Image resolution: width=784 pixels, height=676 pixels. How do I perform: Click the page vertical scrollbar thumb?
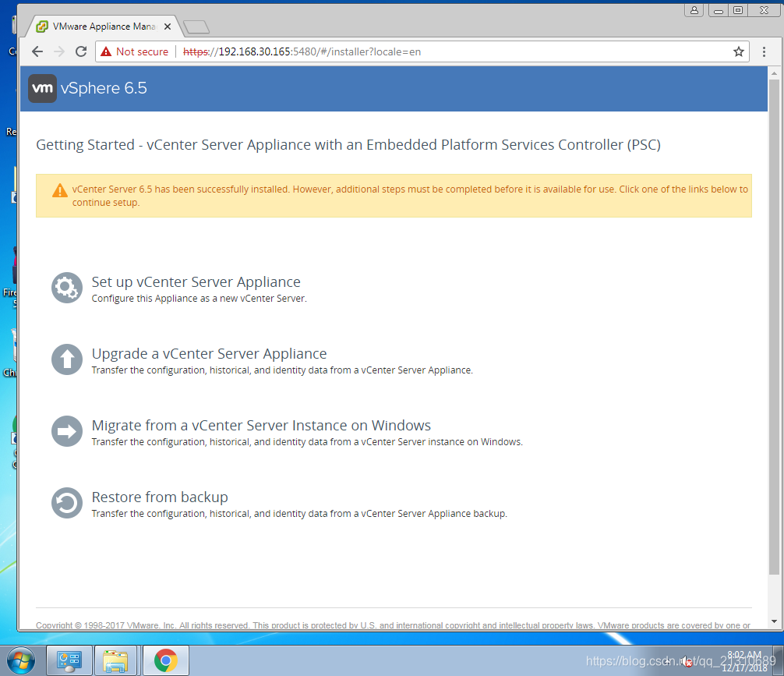pos(774,327)
